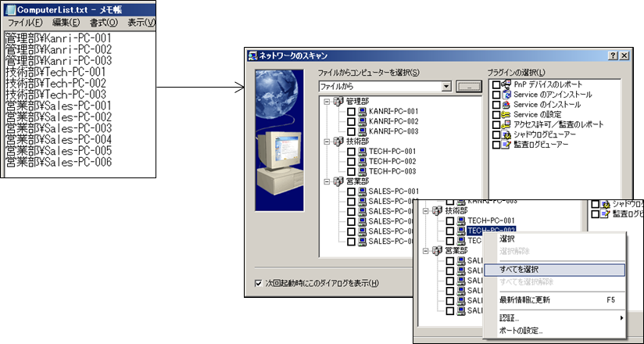Choose ポートの設定... from the context menu
644x344 pixels.
[554, 330]
